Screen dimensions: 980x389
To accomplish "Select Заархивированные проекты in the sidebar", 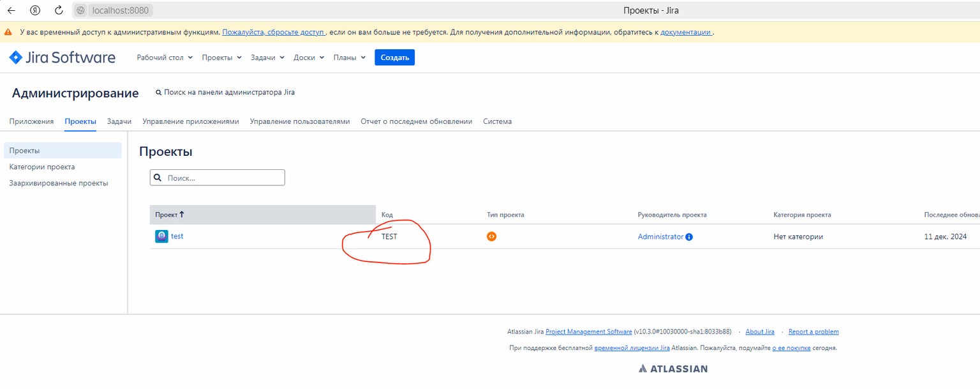I will [59, 183].
